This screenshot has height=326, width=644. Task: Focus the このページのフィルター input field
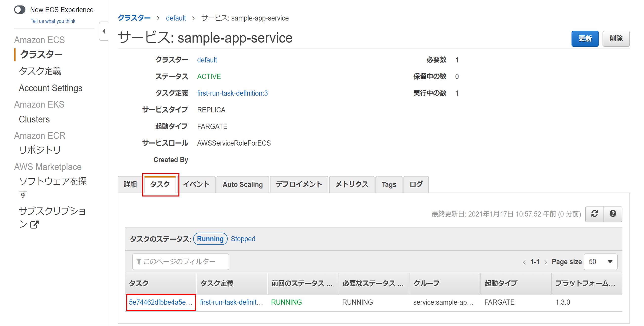[x=180, y=262]
